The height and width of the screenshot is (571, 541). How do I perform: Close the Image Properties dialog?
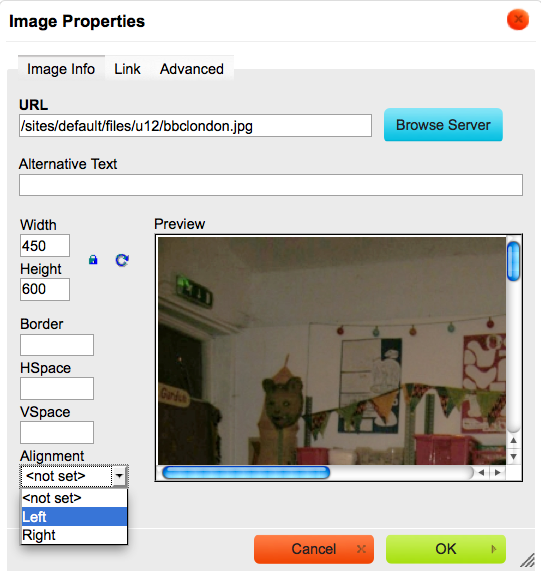[x=518, y=19]
